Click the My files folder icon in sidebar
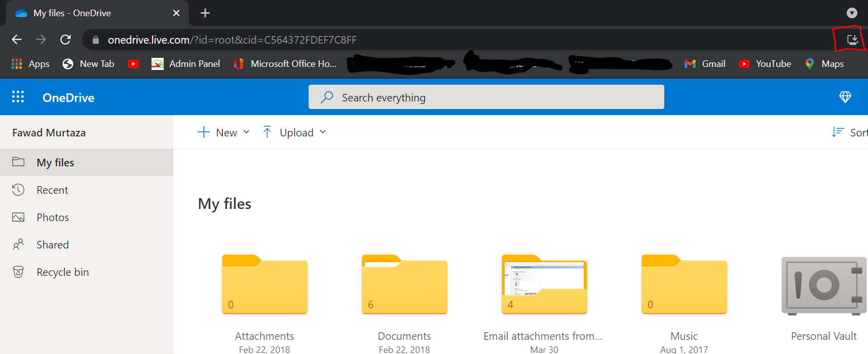868x354 pixels. click(x=18, y=162)
